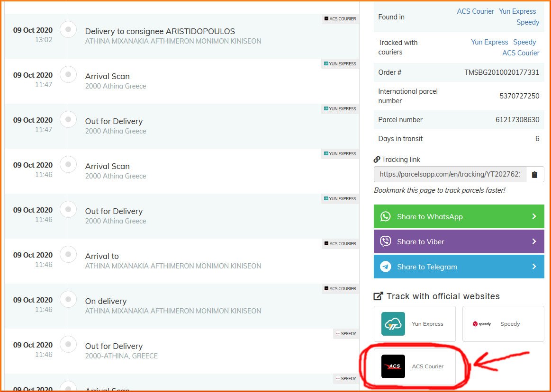
Task: Select the timeline dot for Delivery to consignee
Action: (68, 29)
